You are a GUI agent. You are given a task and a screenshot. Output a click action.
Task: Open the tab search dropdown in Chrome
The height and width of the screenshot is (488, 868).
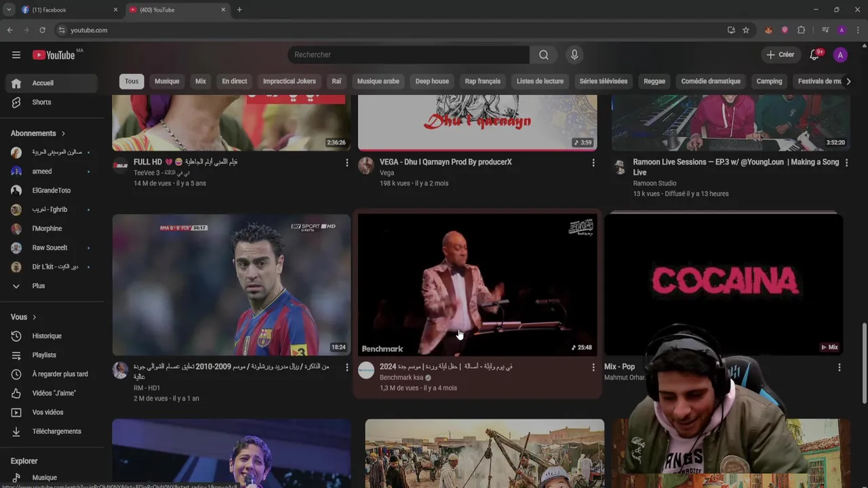(x=9, y=9)
